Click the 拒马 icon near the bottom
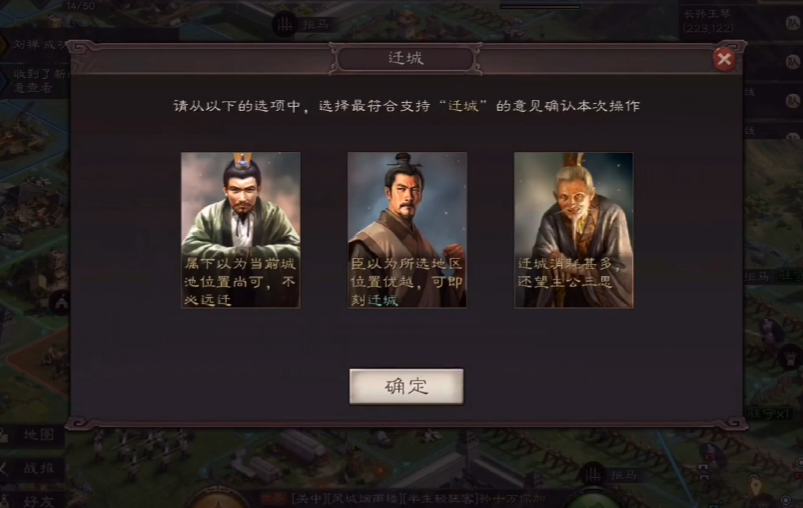Image resolution: width=803 pixels, height=508 pixels. [x=593, y=475]
